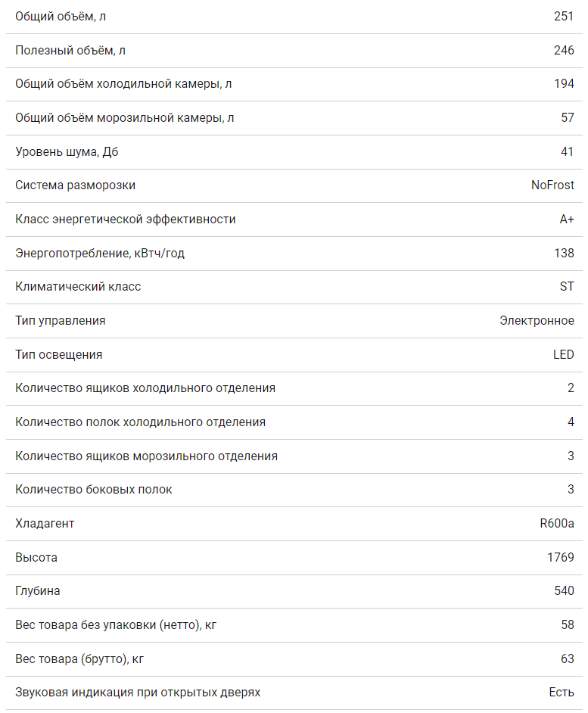Image resolution: width=588 pixels, height=713 pixels.
Task: Click the 'Общий объём, л' row label
Action: pos(55,16)
